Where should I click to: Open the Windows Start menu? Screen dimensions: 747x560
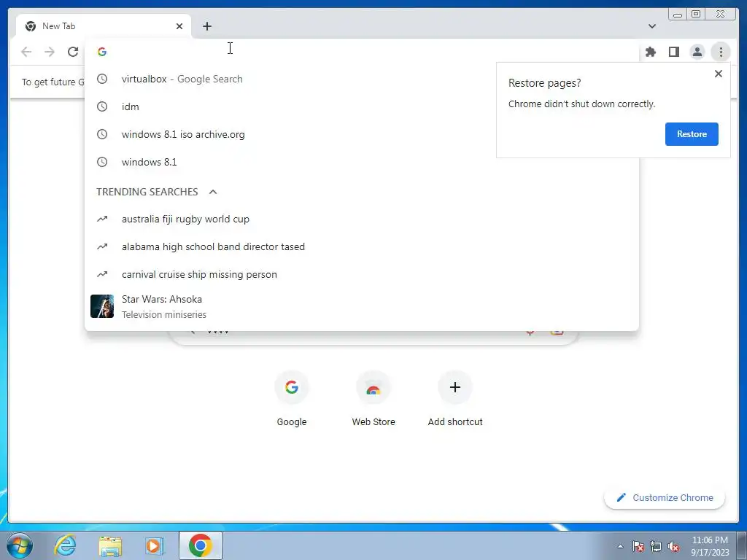[20, 545]
